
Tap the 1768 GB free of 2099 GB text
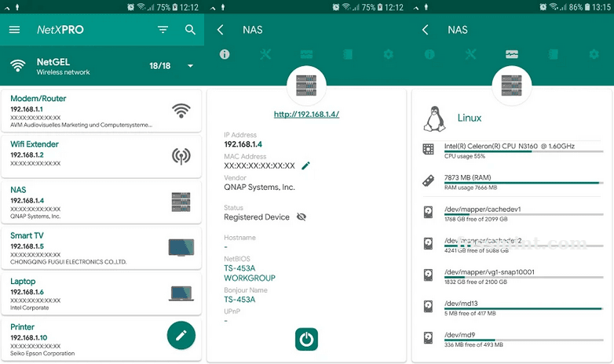point(476,219)
